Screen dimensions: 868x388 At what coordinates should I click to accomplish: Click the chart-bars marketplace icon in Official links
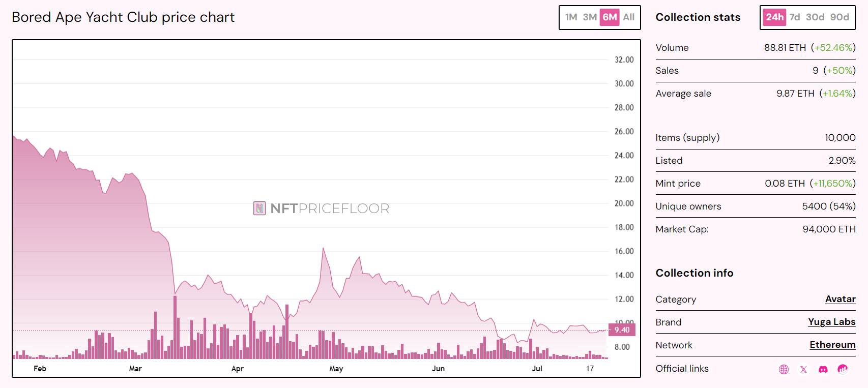[x=843, y=369]
